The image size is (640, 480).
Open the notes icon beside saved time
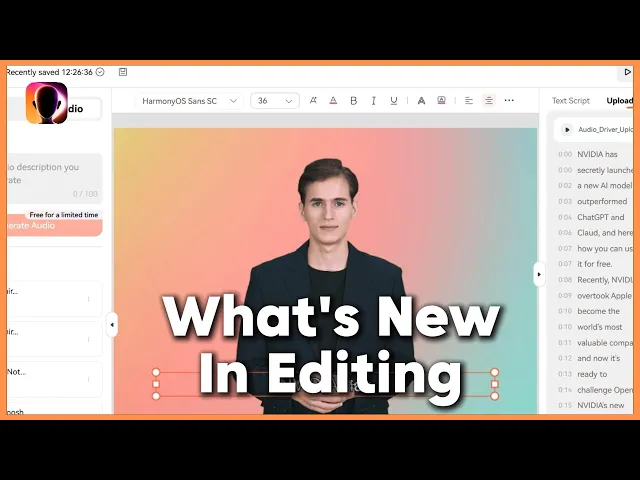[123, 72]
